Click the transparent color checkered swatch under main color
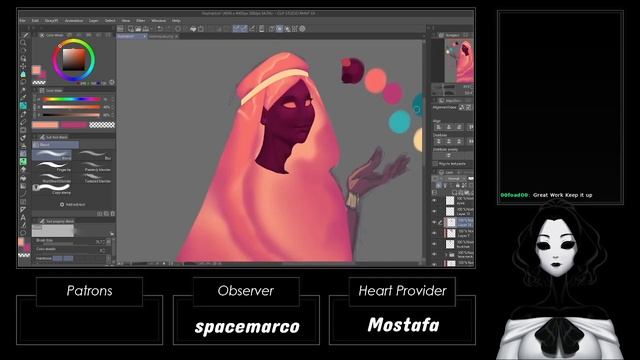 [39, 83]
